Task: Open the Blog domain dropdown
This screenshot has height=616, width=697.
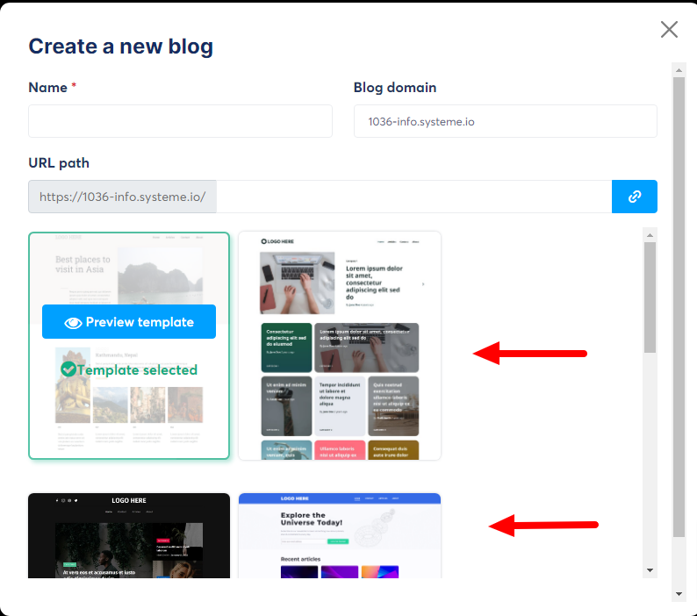Action: (x=506, y=121)
